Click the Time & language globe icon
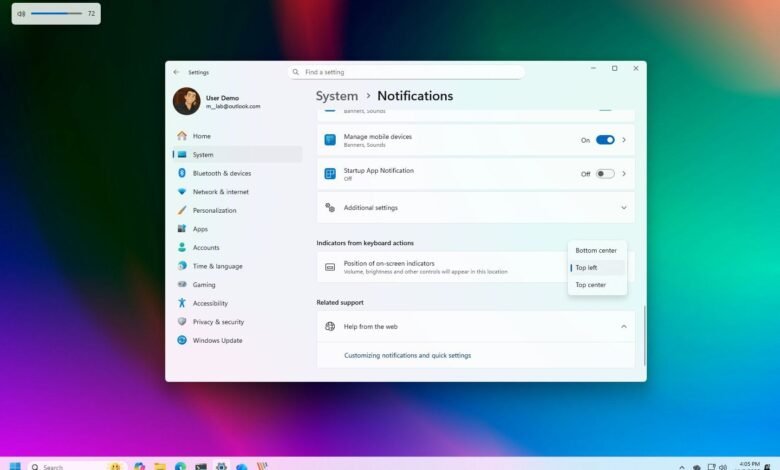This screenshot has width=780, height=470. [x=182, y=266]
